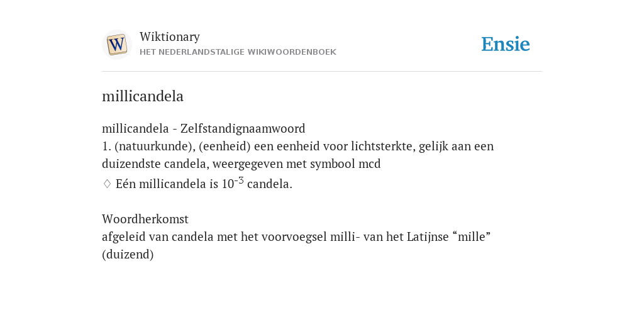Screen dimensions: 644x322
Task: Click the diamond bullet before the example
Action: click(x=107, y=184)
